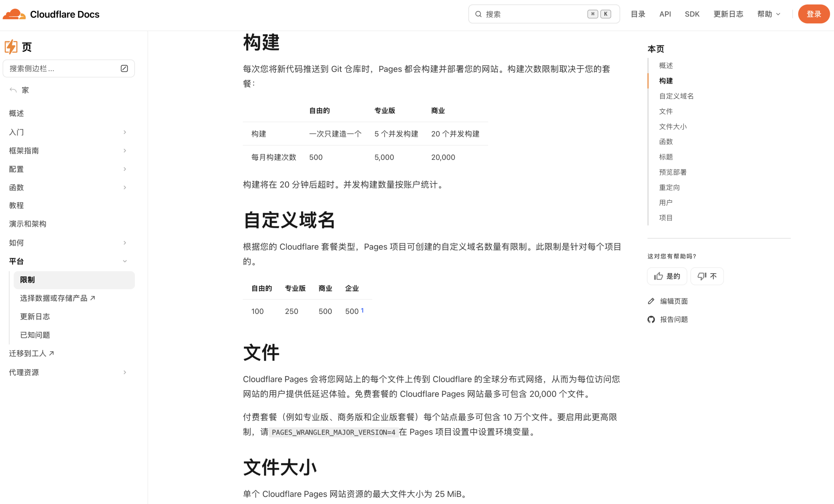Expand the 入门 sidebar section

pos(125,132)
